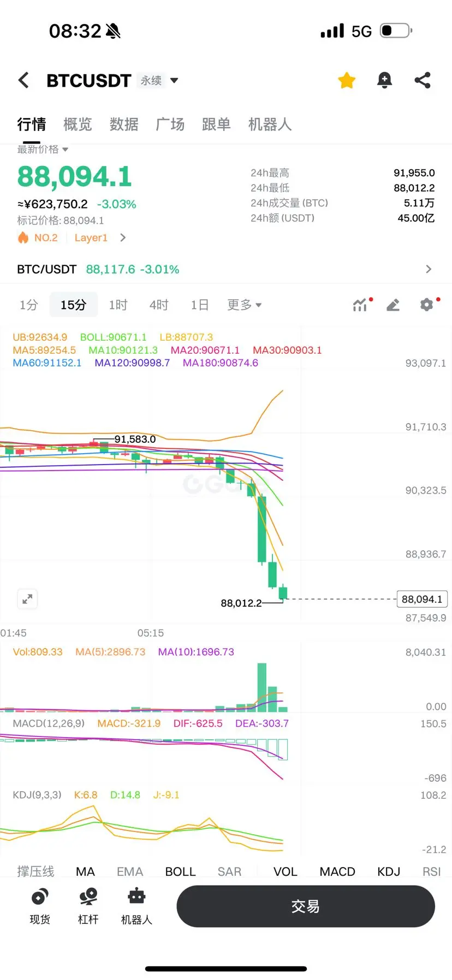Image resolution: width=452 pixels, height=980 pixels.
Task: Tap current price tag 88,094.1 on axis
Action: [422, 599]
